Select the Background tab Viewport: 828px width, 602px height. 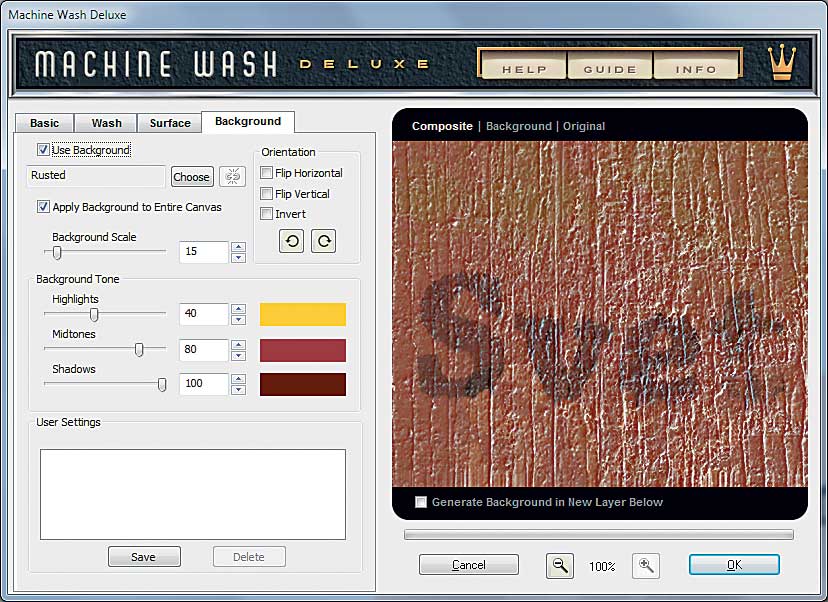pos(248,121)
